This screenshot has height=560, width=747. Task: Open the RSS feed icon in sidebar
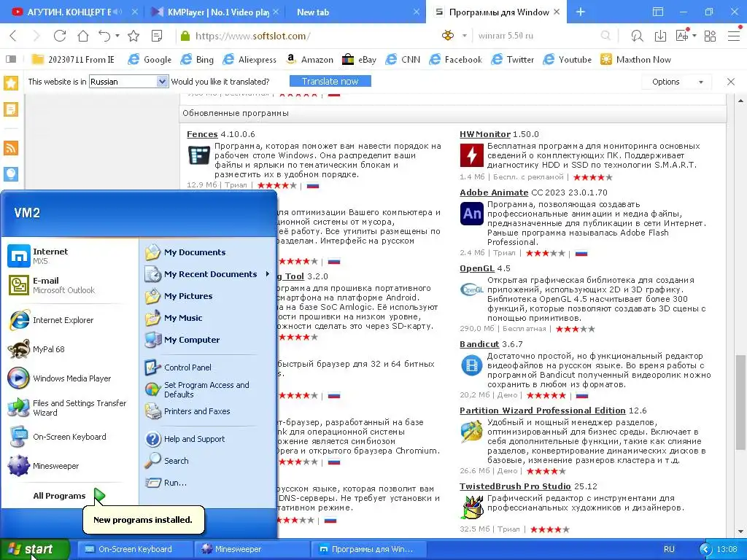click(x=10, y=148)
